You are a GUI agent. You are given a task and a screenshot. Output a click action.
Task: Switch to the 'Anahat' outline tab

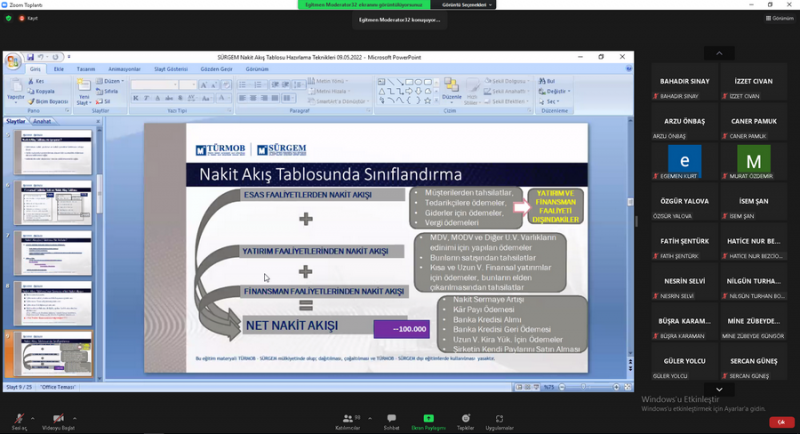click(42, 121)
